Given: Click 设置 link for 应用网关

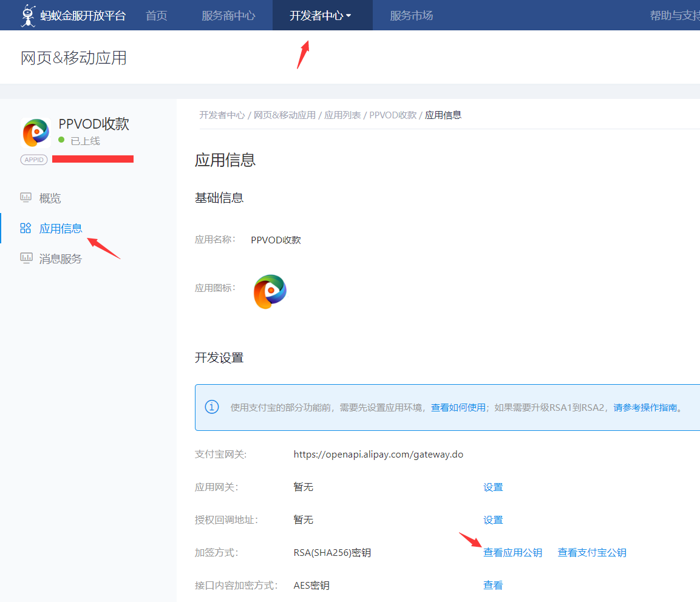Looking at the screenshot, I should click(493, 487).
